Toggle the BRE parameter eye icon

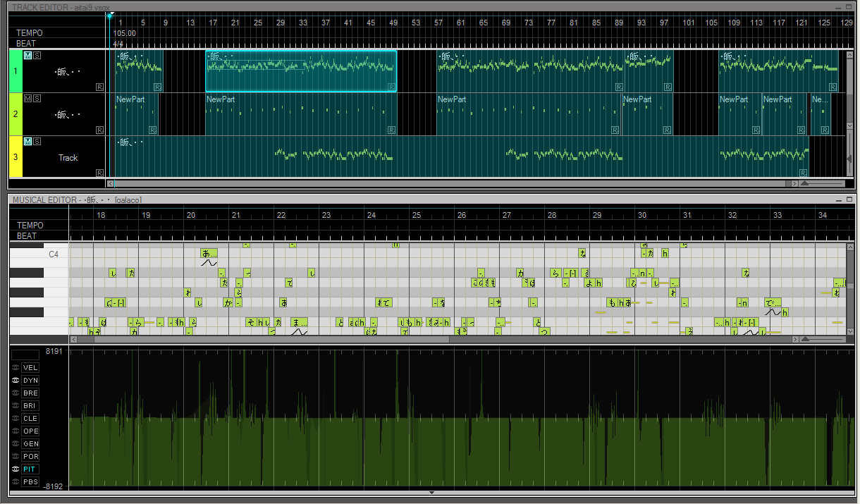[x=16, y=393]
